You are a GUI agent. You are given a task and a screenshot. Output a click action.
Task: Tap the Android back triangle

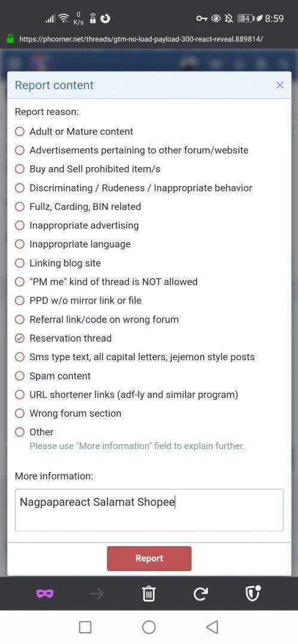tap(212, 627)
